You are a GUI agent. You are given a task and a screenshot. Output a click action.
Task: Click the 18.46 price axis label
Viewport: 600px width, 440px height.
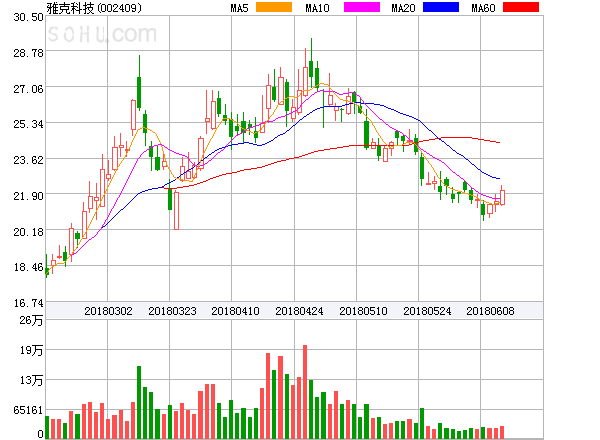click(28, 267)
